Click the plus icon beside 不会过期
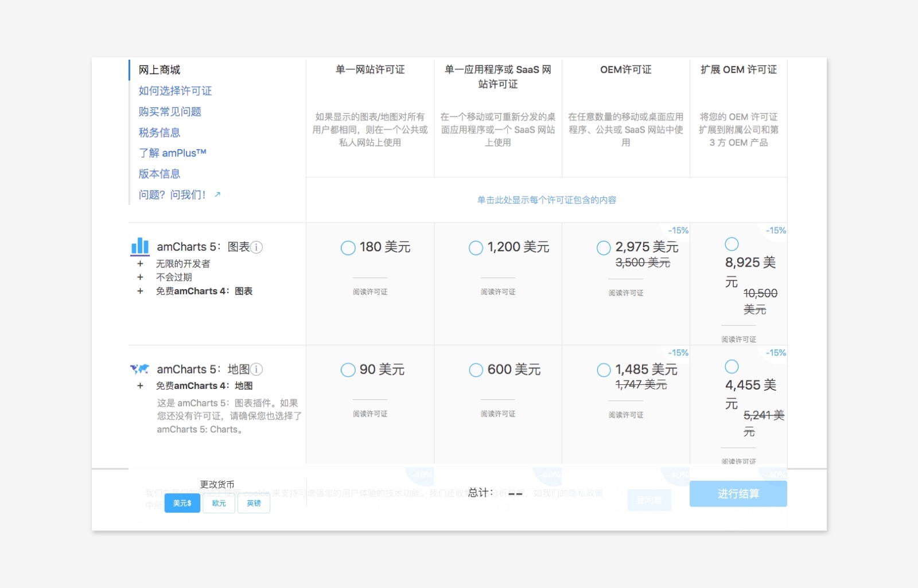 (x=140, y=277)
